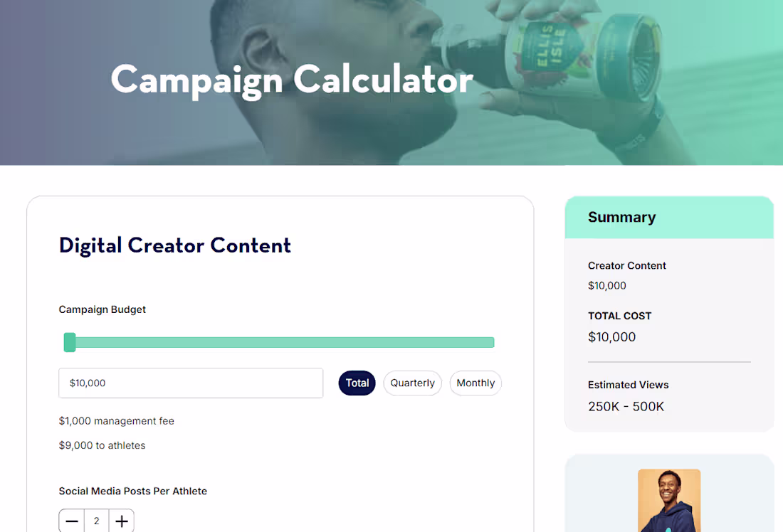Click the '$1,000 management fee' text
Image resolution: width=783 pixels, height=532 pixels.
(x=116, y=420)
